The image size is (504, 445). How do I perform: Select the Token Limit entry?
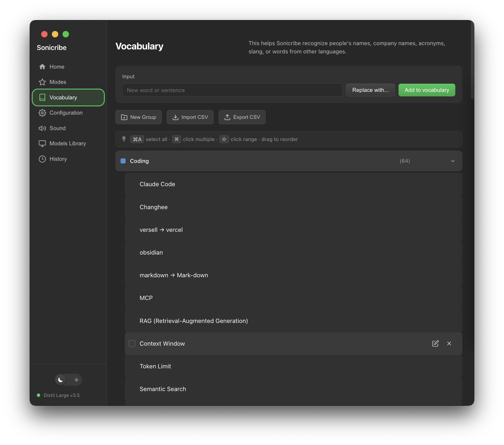click(x=293, y=366)
